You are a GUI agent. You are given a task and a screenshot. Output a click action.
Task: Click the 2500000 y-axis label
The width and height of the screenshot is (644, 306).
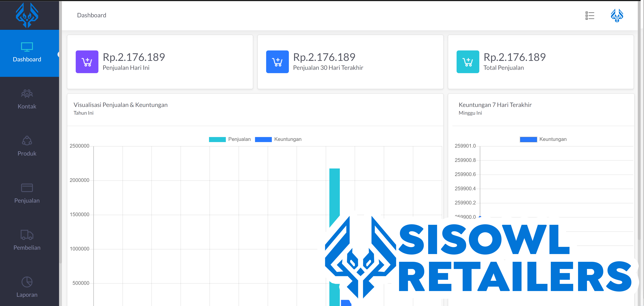coord(80,146)
